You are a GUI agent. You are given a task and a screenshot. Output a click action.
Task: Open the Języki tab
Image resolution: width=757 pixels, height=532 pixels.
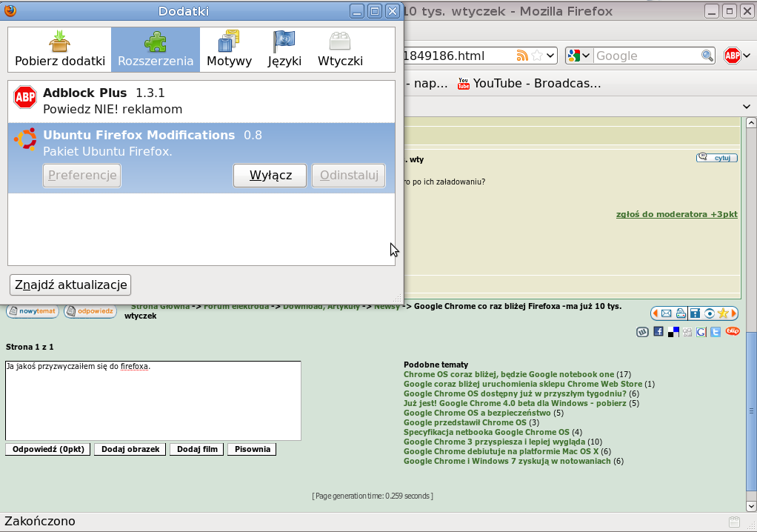pyautogui.click(x=284, y=50)
